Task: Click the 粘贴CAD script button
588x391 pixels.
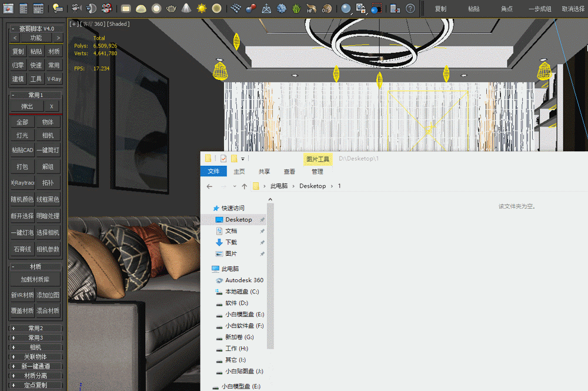Action: (x=22, y=150)
